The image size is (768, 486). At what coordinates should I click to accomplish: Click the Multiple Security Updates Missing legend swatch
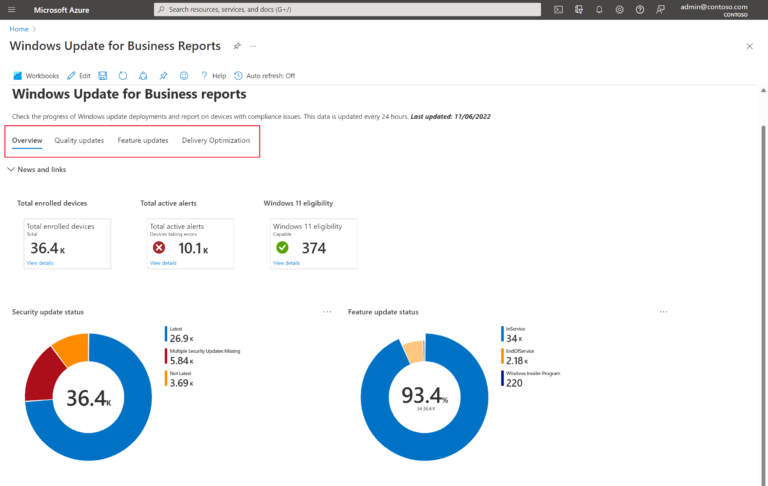tap(166, 356)
